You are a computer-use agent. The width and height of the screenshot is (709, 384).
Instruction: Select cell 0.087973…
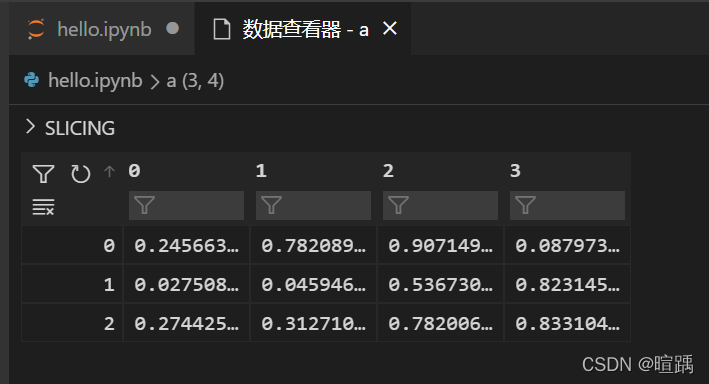[x=567, y=246]
